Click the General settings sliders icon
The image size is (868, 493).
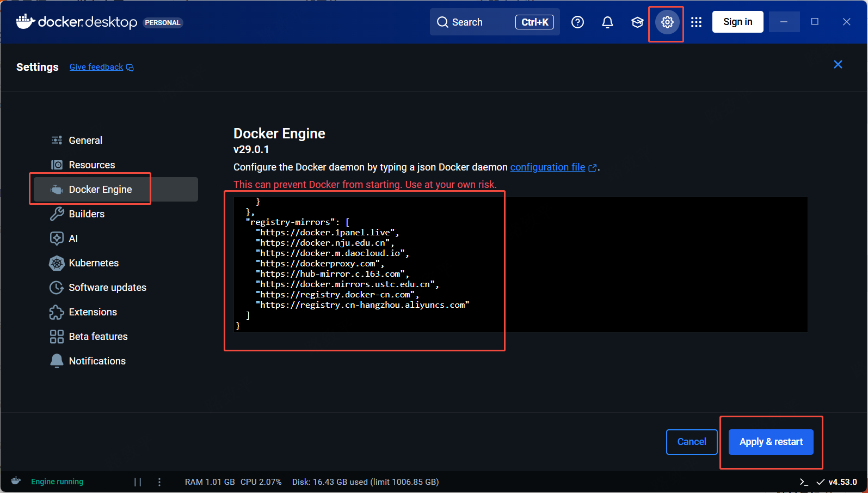(x=57, y=140)
